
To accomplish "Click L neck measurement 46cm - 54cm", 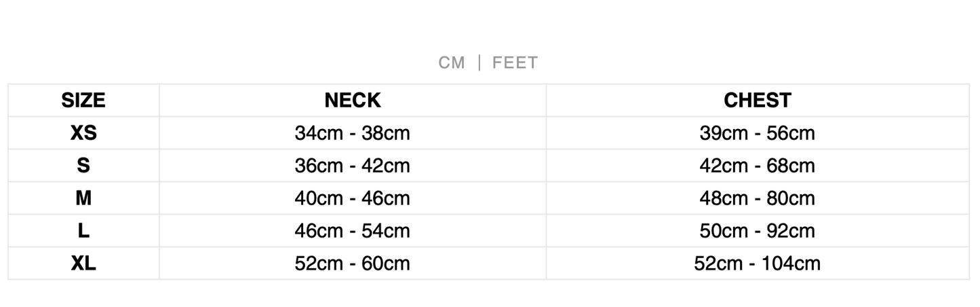I will pos(352,231).
